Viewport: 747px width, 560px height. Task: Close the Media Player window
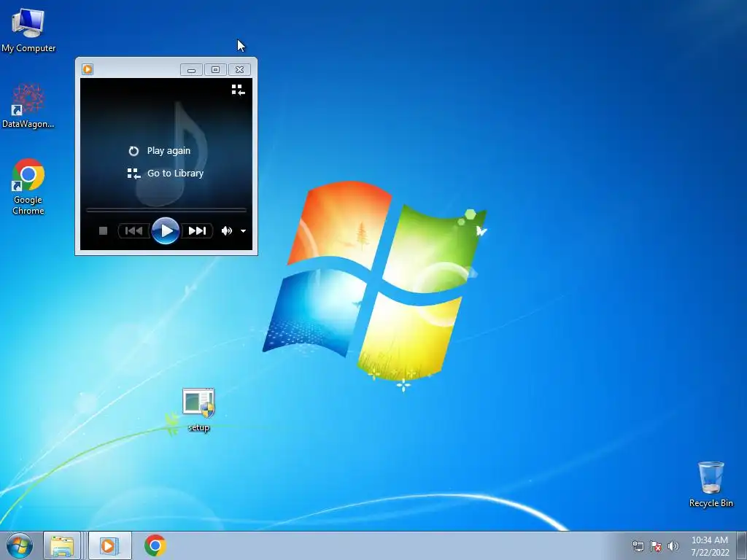tap(239, 69)
